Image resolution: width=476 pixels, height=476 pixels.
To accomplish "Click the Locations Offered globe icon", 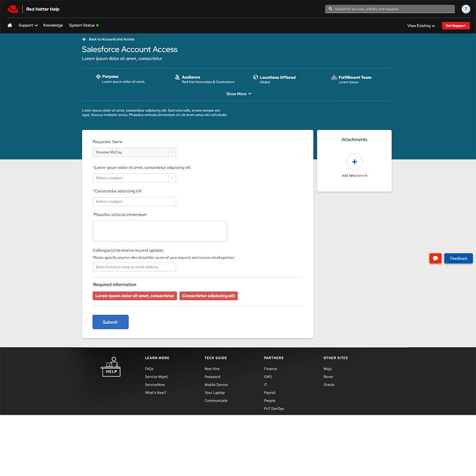I will tap(256, 78).
